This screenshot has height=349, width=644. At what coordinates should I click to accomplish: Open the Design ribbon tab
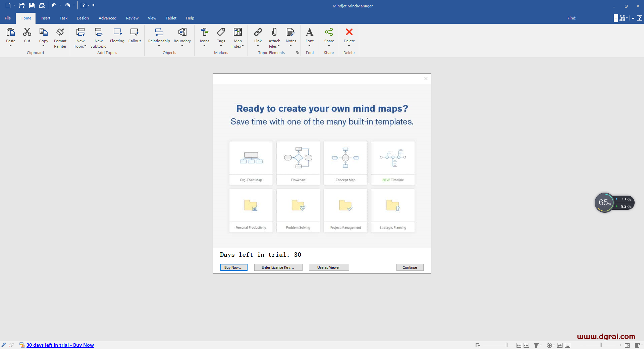tap(83, 18)
